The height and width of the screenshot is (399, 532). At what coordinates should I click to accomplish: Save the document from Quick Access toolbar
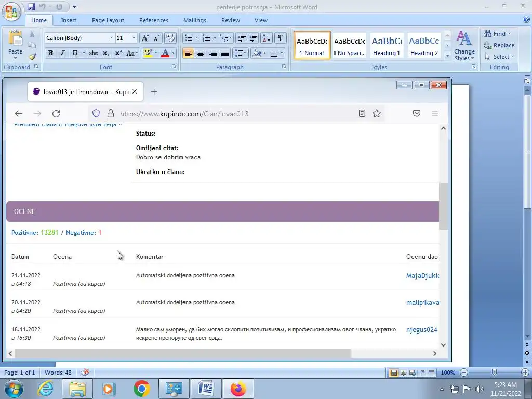tap(31, 6)
